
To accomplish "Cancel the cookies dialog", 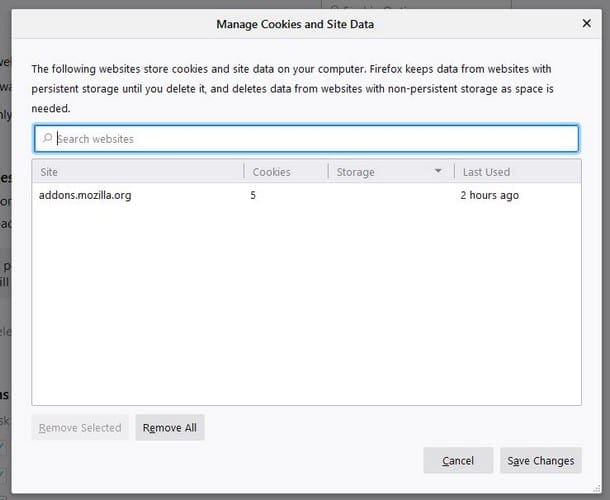I will coord(458,460).
